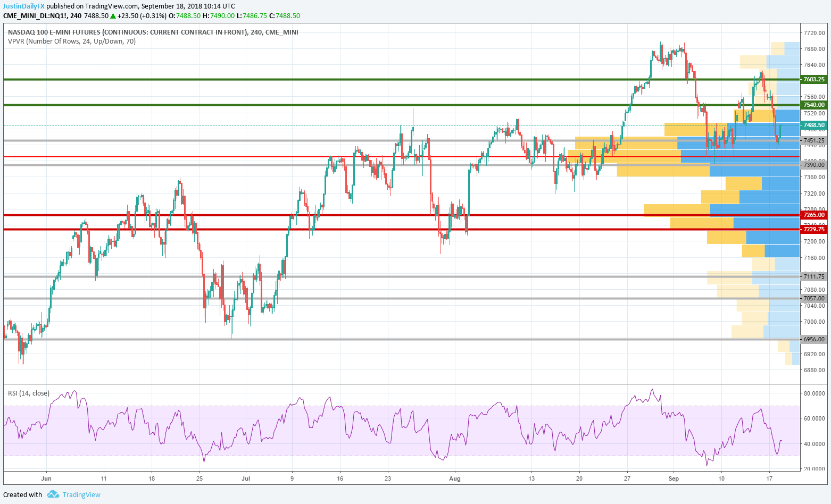Click the +23.50 (+0.31%) change value
This screenshot has height=504, width=831.
142,16
